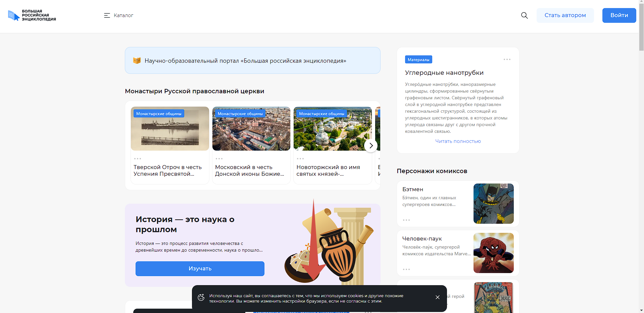Advance the monasteries carousel with the right arrow

[x=371, y=145]
